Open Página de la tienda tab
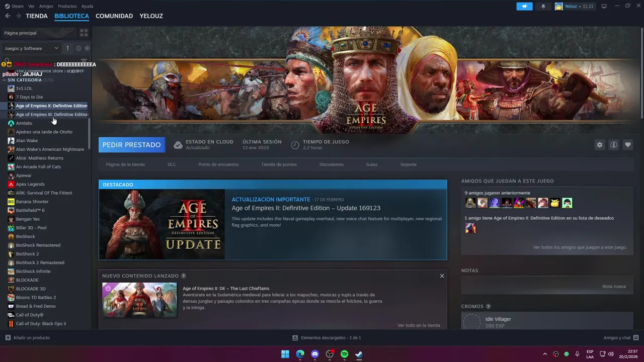The width and height of the screenshot is (644, 362). coord(125,164)
